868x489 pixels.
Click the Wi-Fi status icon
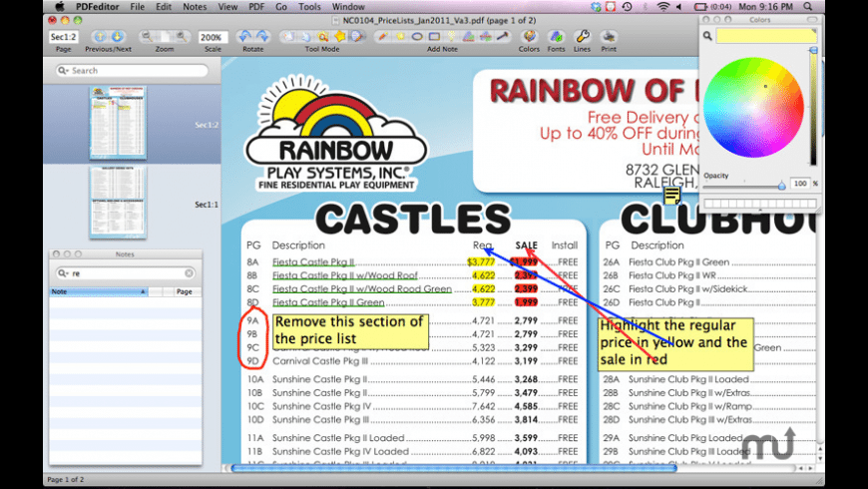(x=662, y=7)
